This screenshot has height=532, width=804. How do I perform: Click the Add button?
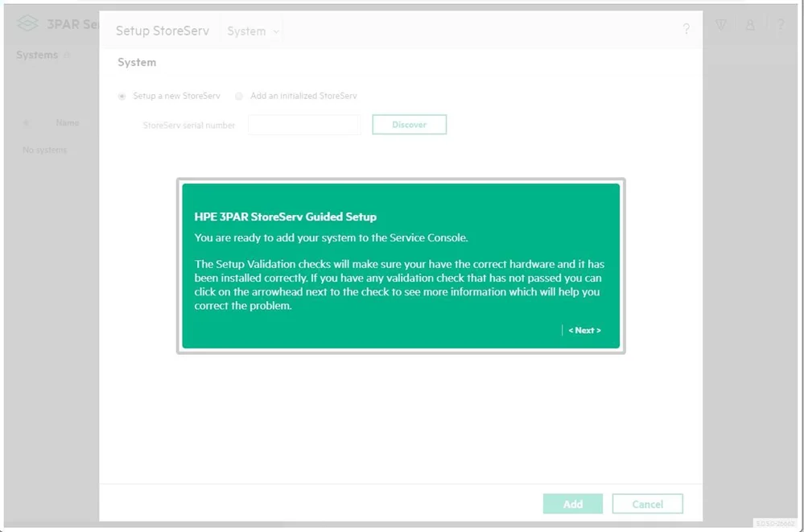tap(573, 504)
